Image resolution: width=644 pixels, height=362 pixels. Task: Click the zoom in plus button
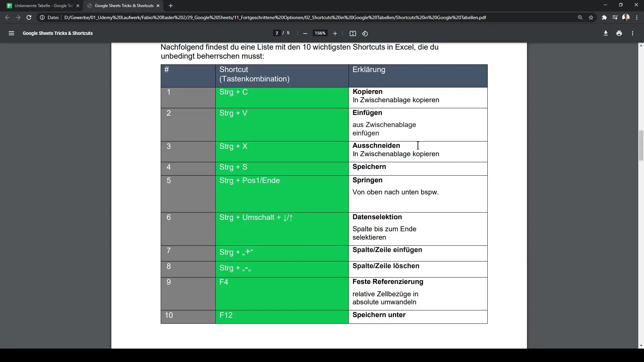[x=335, y=34]
